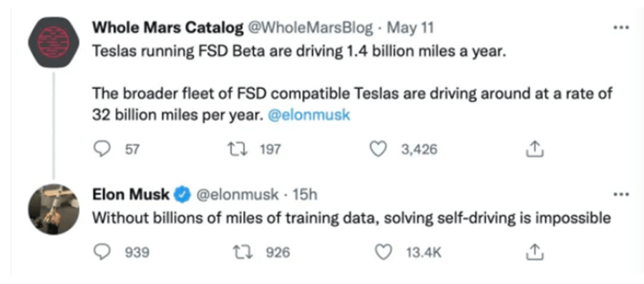Open the @elonmusk mention link
Screen dimensions: 644x284
pos(309,115)
